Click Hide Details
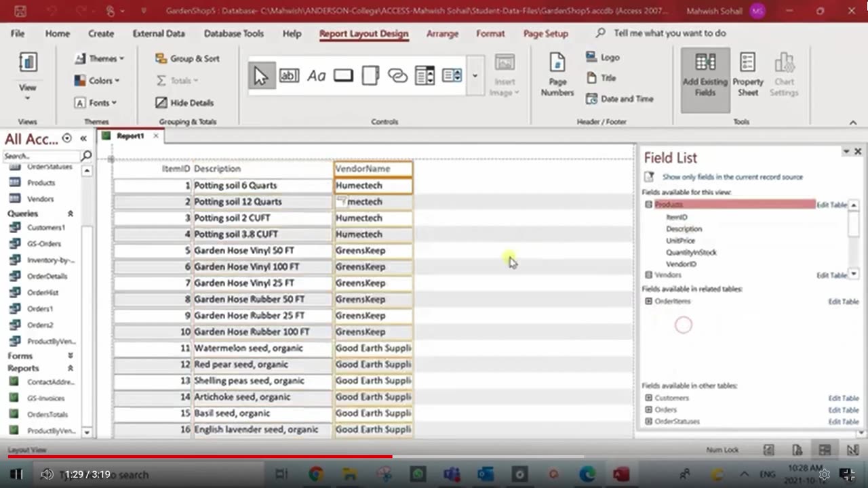 (184, 102)
